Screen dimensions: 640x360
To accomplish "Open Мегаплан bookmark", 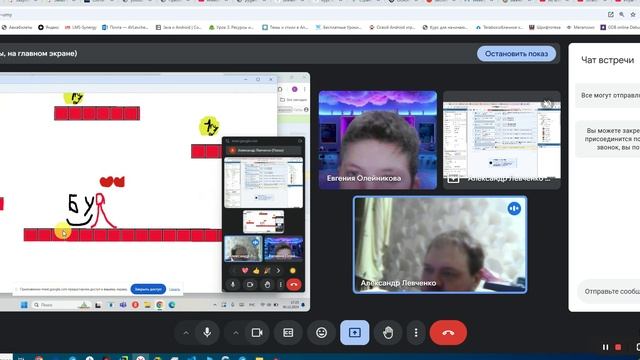I will [x=580, y=27].
